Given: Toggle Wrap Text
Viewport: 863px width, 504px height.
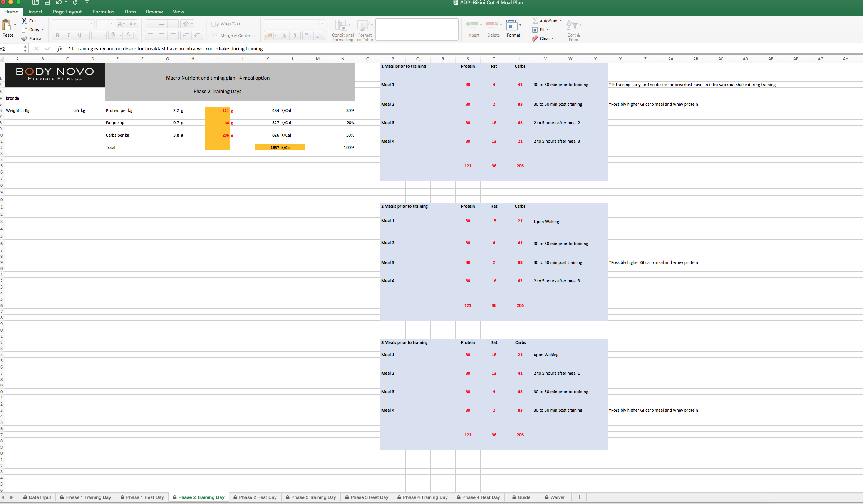Looking at the screenshot, I should (226, 24).
